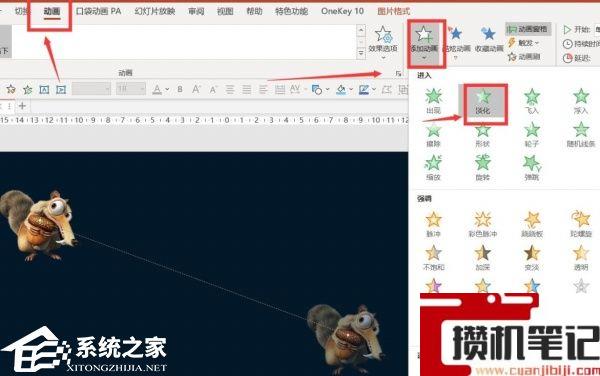
Task: Click the plus button below the toolbar
Action: 22,106
